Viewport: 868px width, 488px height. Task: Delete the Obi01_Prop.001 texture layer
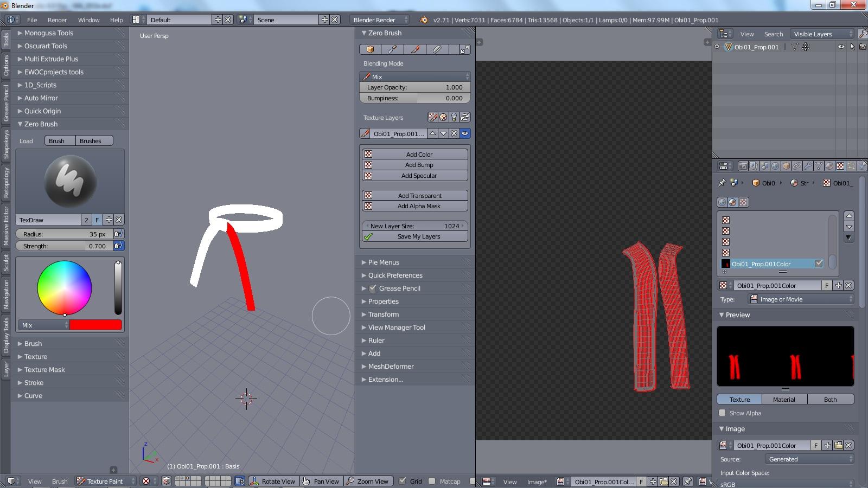point(454,133)
